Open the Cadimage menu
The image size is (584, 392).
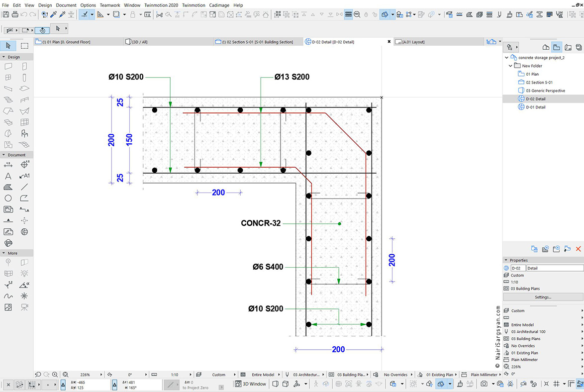(x=219, y=5)
